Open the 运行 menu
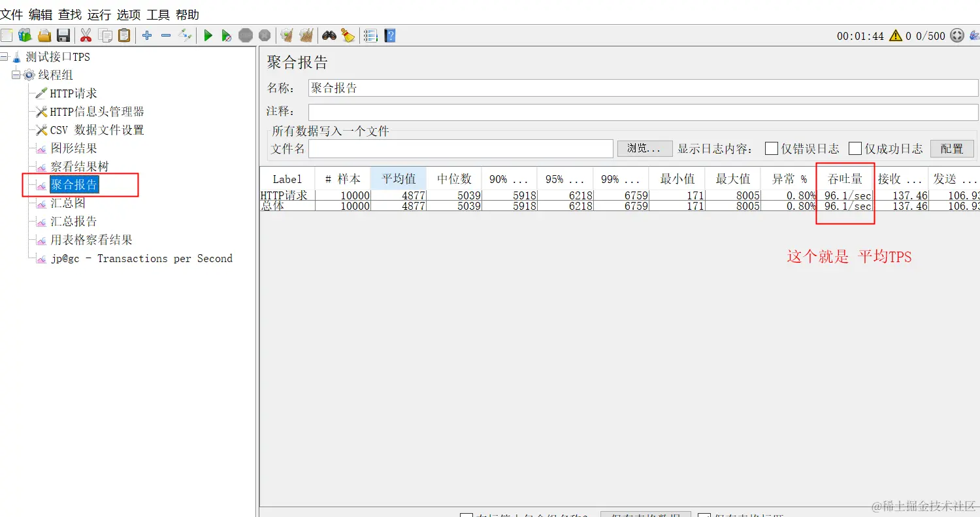 tap(99, 14)
